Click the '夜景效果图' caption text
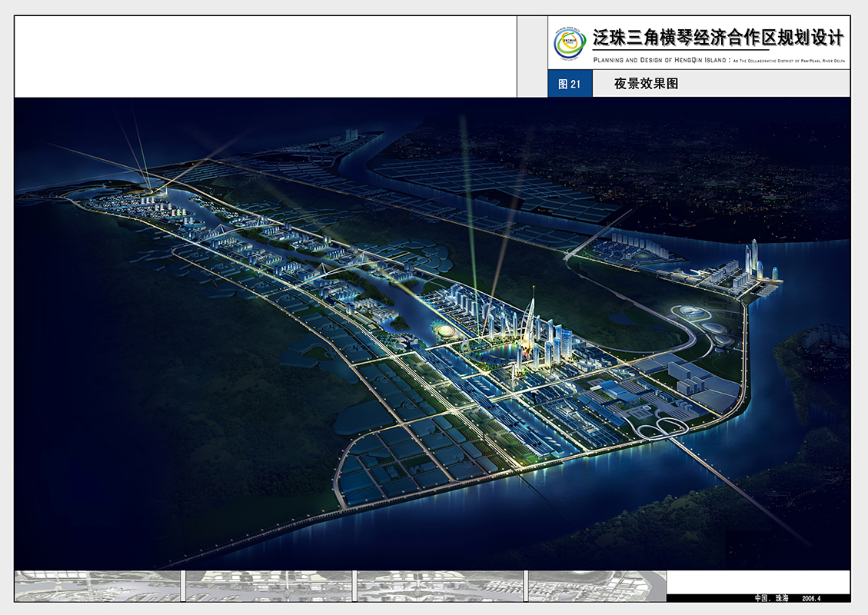Screen dimensions: 868x615 click(x=646, y=84)
